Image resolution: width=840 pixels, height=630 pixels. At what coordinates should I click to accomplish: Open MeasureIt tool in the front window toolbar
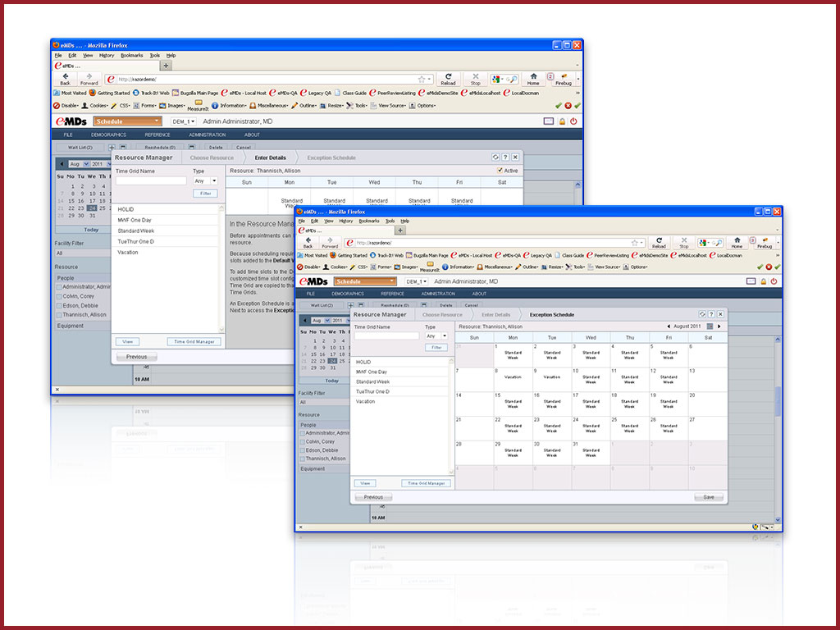(430, 267)
